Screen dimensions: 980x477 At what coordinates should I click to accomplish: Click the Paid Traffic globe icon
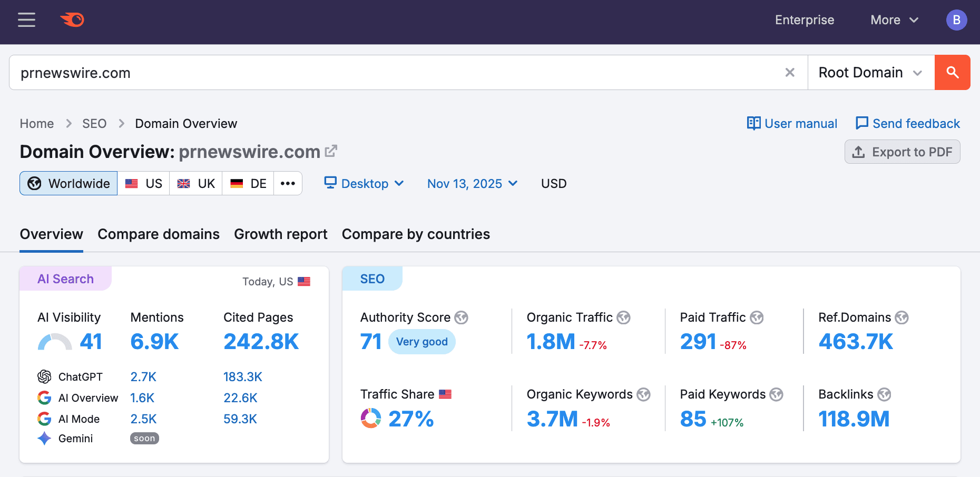(757, 317)
